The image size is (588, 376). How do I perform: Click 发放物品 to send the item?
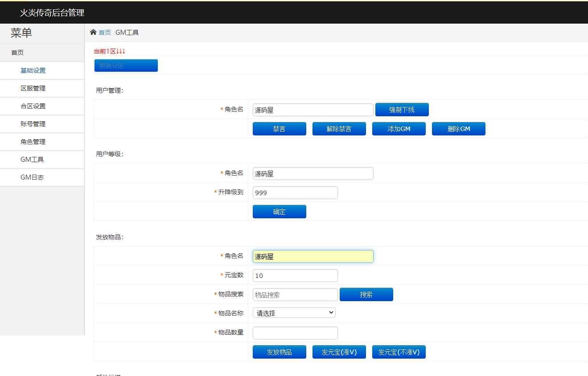click(279, 351)
